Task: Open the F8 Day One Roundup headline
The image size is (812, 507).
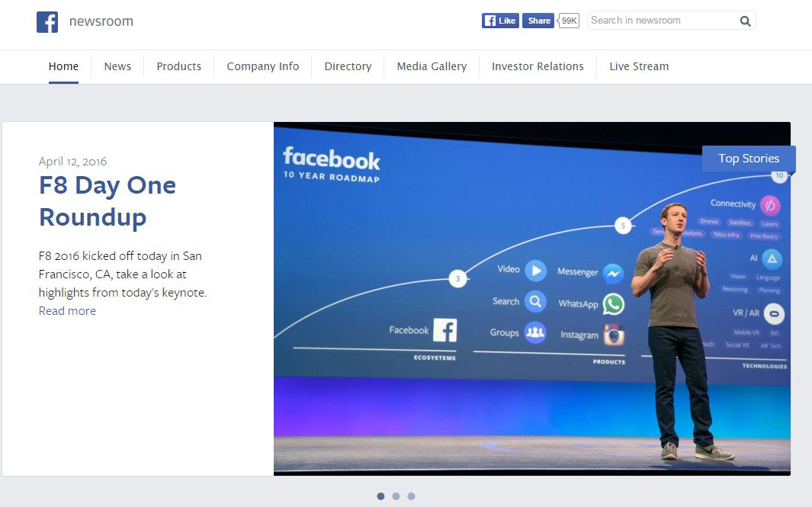Action: click(x=108, y=201)
